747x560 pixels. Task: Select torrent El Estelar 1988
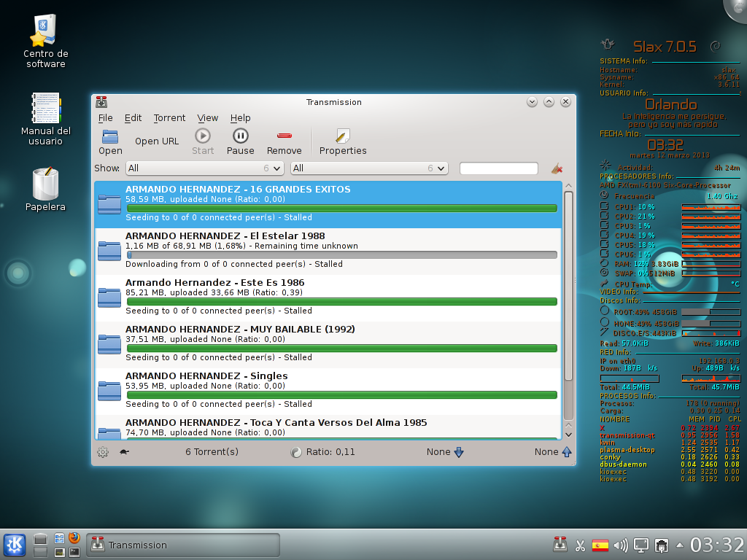pos(328,251)
